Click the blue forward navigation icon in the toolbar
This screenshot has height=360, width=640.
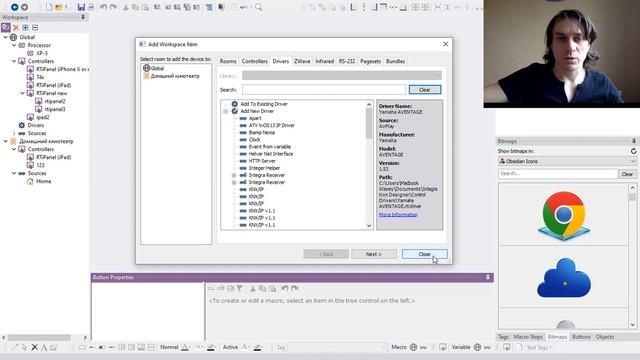click(14, 7)
